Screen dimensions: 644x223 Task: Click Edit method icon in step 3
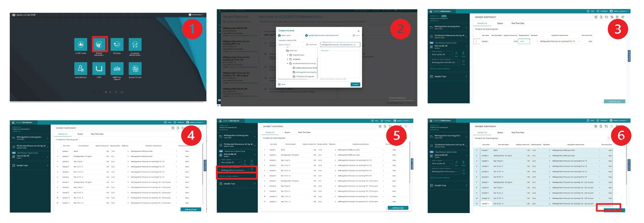coord(463,62)
